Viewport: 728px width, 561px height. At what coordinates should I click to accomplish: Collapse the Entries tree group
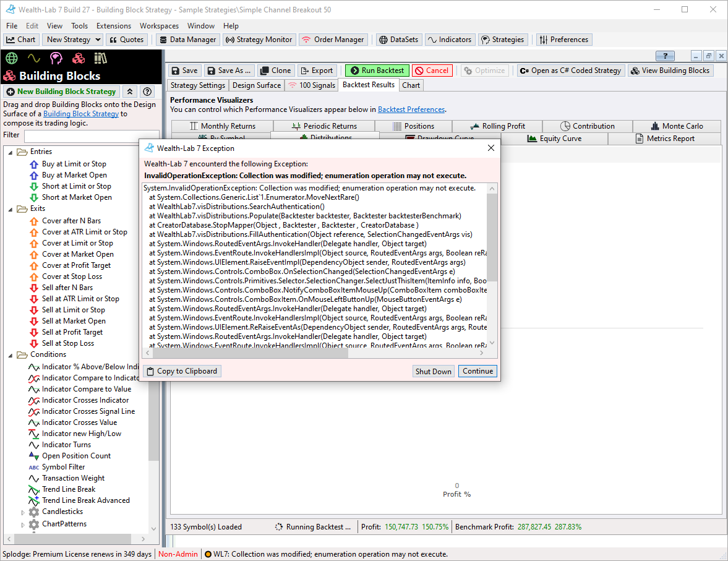(11, 152)
